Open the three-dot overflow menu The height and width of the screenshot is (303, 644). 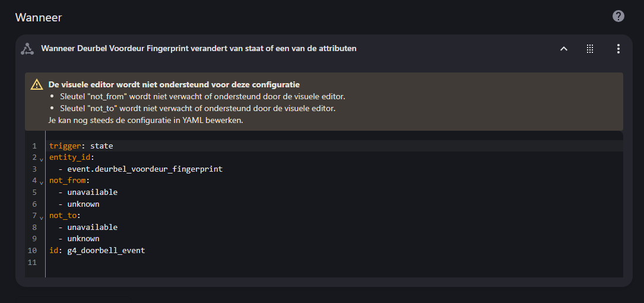pos(618,49)
